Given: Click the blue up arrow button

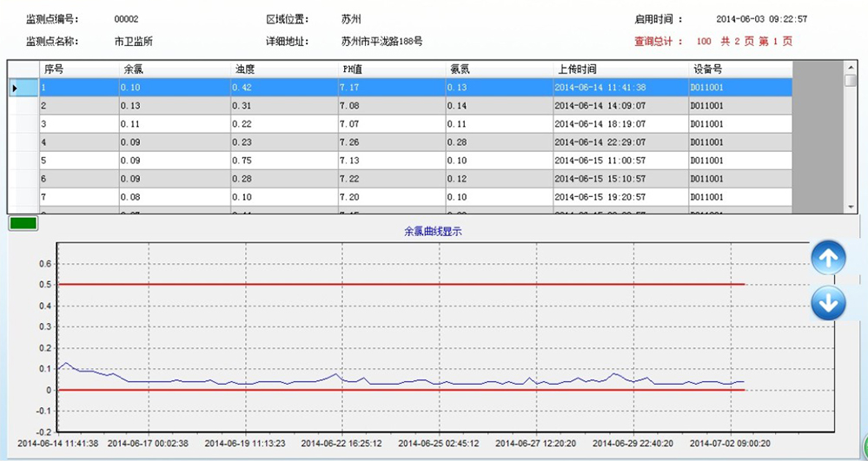Looking at the screenshot, I should click(828, 257).
